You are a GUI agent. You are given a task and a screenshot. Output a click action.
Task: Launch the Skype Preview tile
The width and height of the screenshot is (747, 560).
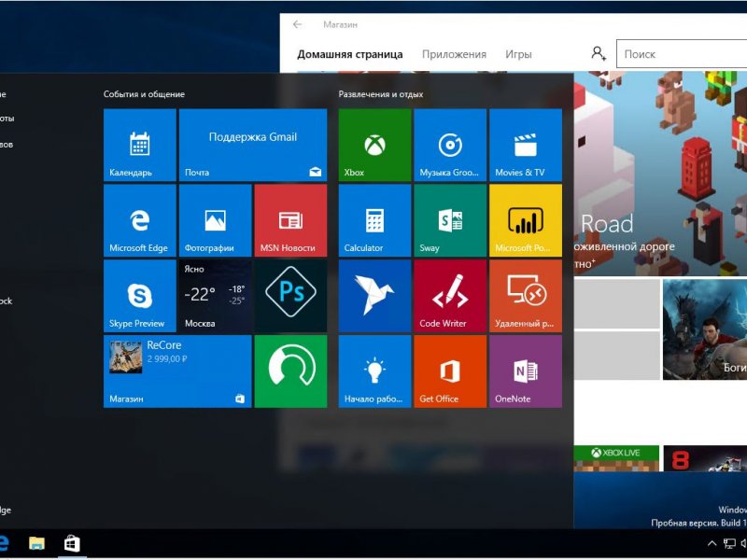tap(139, 296)
